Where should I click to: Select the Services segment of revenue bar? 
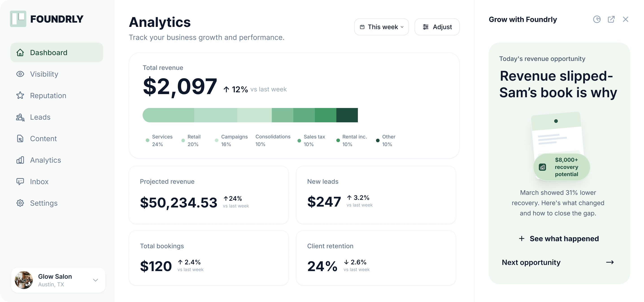pos(168,115)
